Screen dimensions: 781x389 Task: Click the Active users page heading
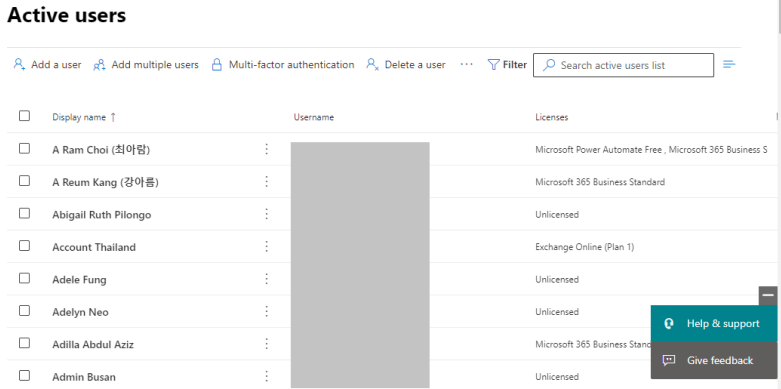(66, 15)
